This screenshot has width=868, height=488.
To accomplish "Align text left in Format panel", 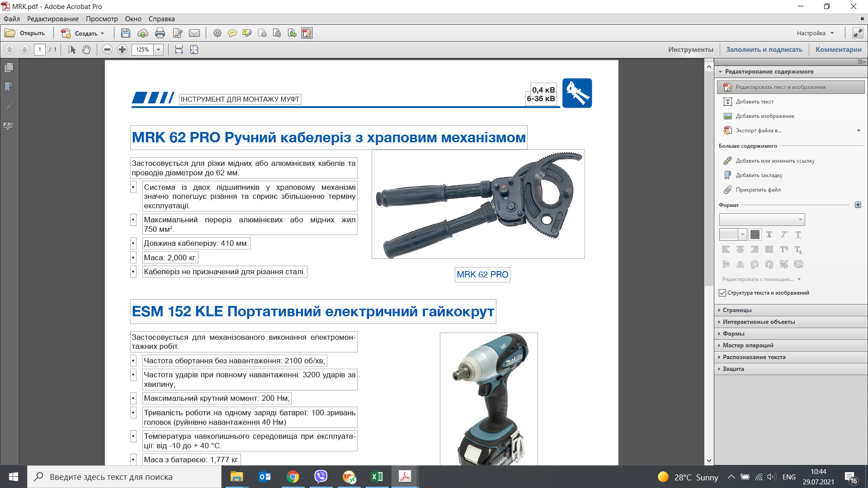I will pyautogui.click(x=726, y=249).
